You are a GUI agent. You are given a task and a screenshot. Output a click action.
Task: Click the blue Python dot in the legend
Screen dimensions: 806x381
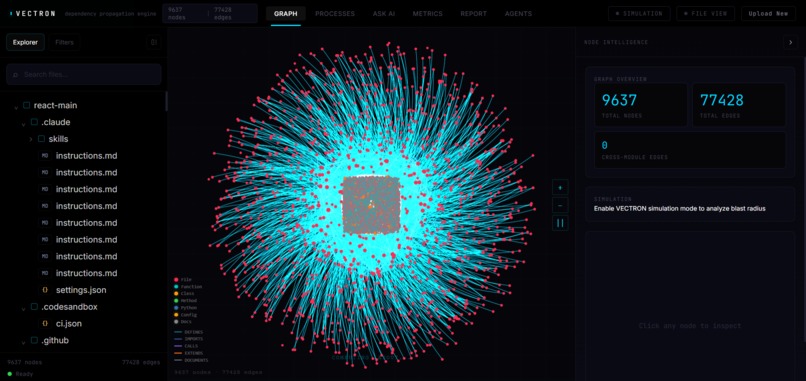pos(176,307)
